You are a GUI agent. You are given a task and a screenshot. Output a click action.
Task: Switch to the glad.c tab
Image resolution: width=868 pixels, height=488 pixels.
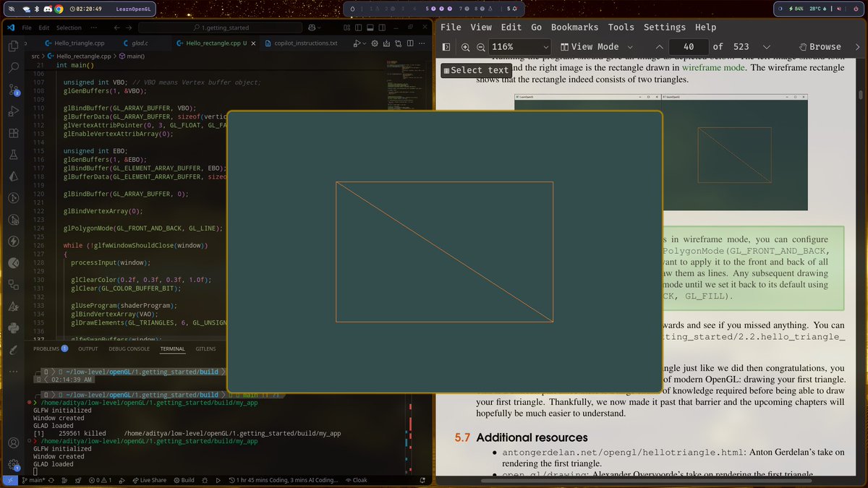coord(135,43)
